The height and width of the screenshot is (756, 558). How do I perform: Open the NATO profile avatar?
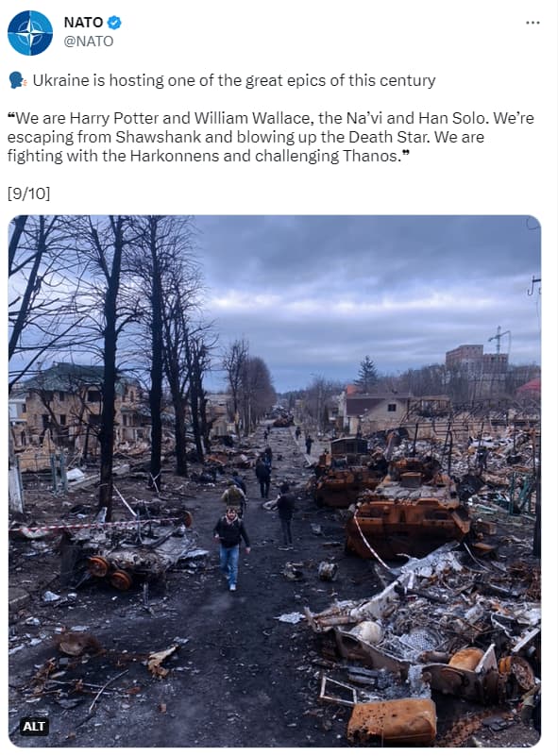(30, 33)
